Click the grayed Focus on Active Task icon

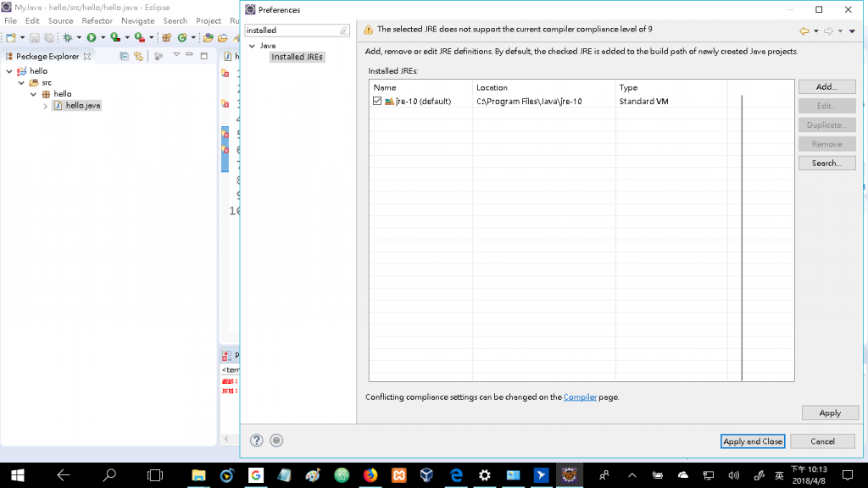159,56
